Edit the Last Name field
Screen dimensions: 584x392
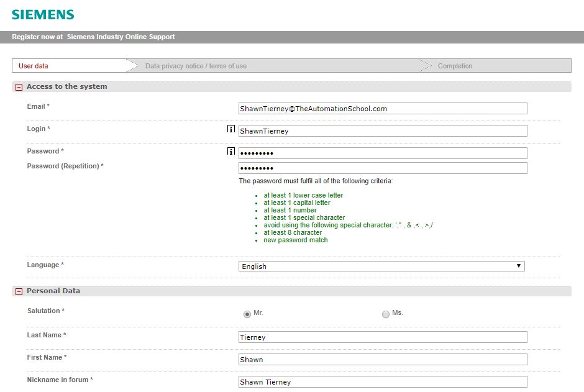[383, 337]
